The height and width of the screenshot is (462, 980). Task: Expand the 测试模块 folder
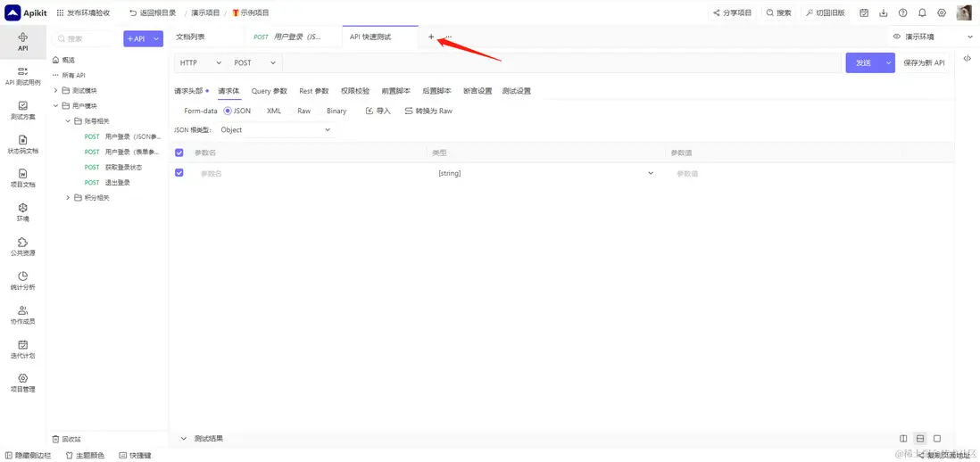[x=55, y=91]
